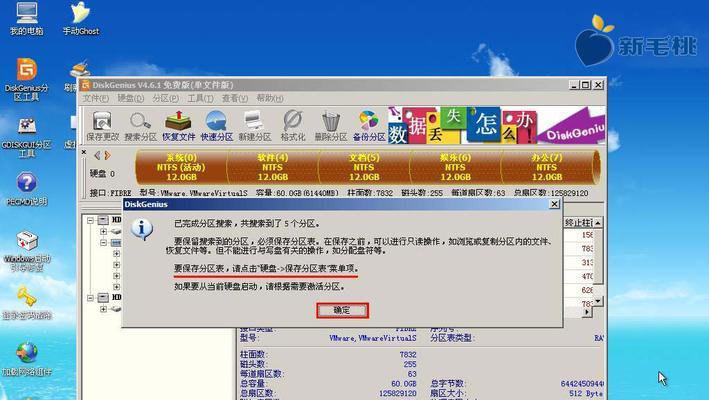Open the 硬盘(D) menu
709x400 pixels.
pyautogui.click(x=131, y=98)
